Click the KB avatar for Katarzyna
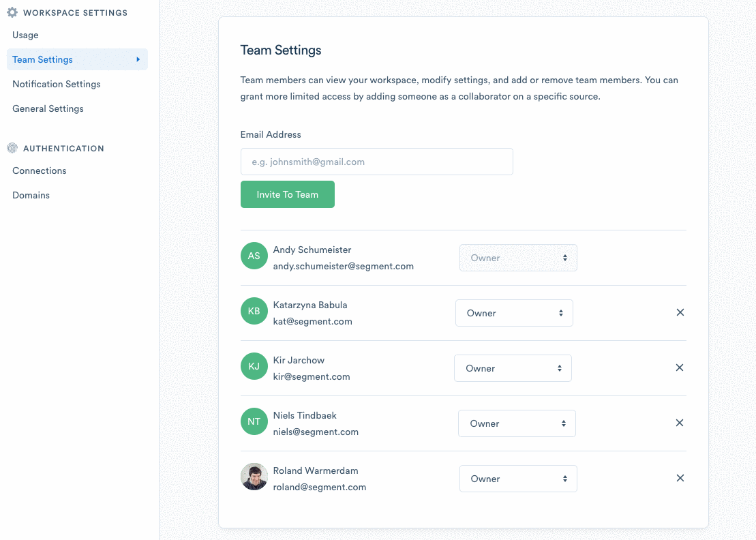756x540 pixels. (x=254, y=311)
